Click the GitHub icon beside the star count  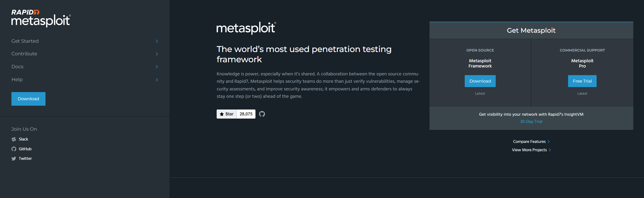(262, 114)
